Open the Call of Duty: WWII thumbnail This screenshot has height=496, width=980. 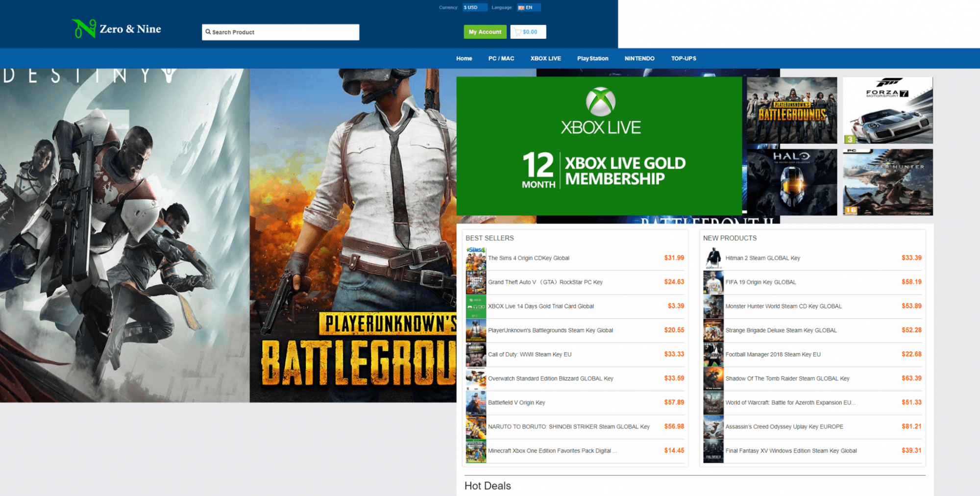[476, 354]
